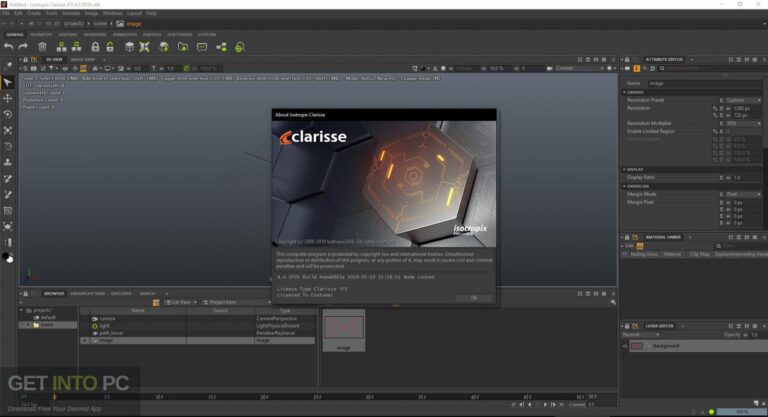Viewport: 768px width, 417px height.
Task: Toggle the Enable Limited Region checkbox
Action: pos(728,132)
